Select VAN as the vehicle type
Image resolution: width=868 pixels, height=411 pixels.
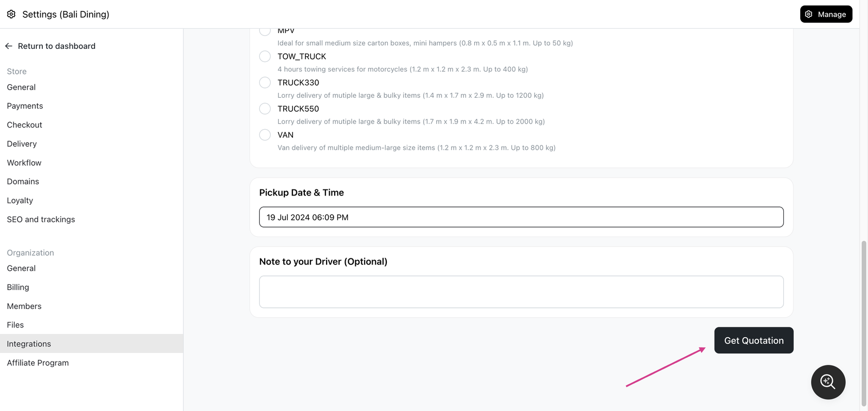click(x=265, y=135)
